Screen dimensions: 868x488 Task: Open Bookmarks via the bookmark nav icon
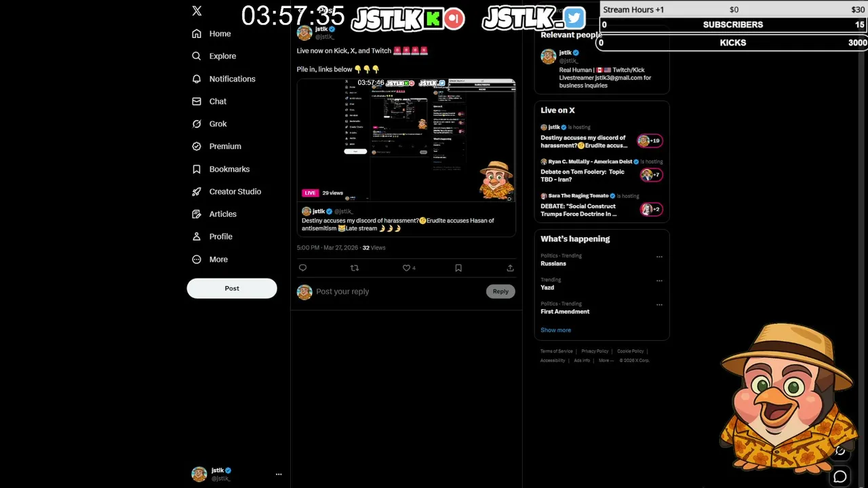pyautogui.click(x=197, y=169)
